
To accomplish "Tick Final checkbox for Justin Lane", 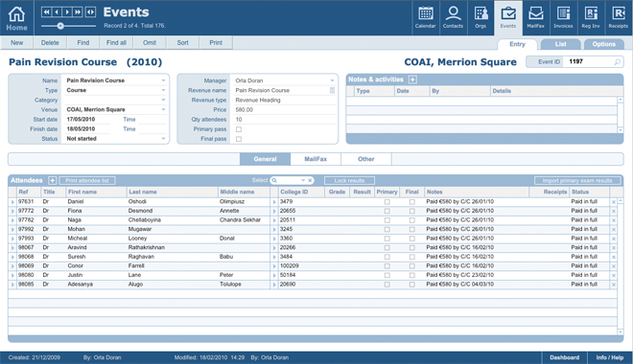I will click(411, 275).
